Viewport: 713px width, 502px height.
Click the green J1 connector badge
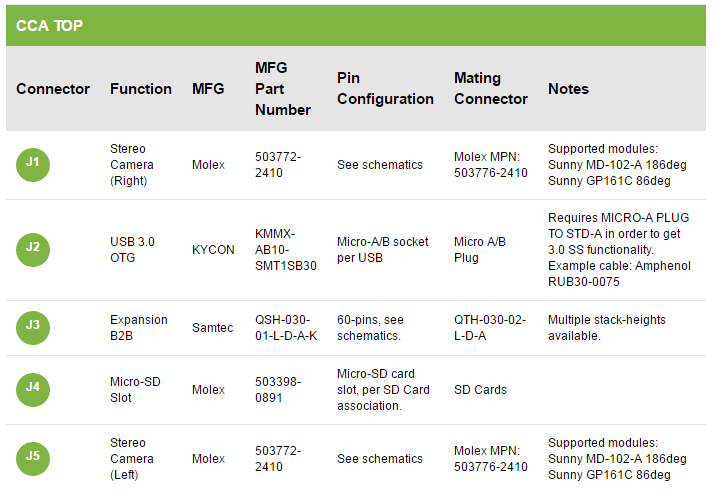pyautogui.click(x=33, y=164)
